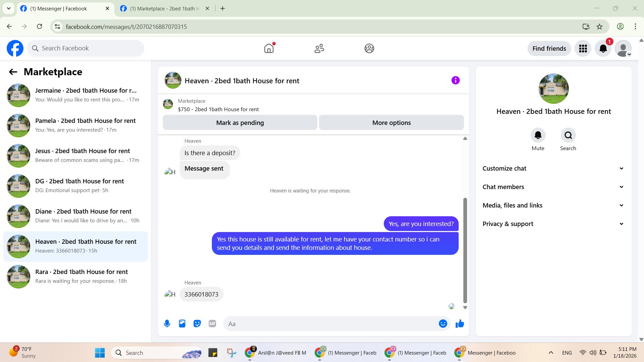Open the DG conversation

76,186
